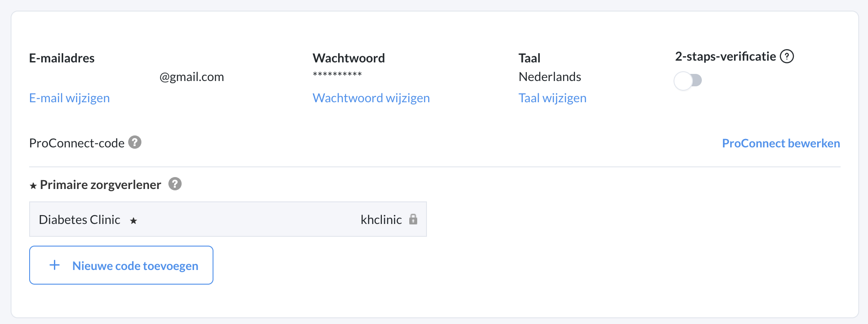868x324 pixels.
Task: Click the ProConnect-code label text
Action: tap(77, 143)
